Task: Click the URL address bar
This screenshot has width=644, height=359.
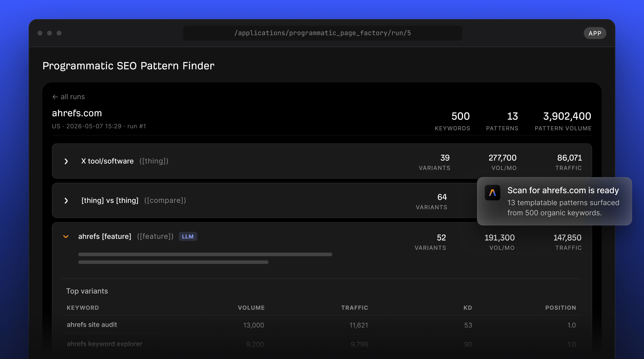Action: 323,33
